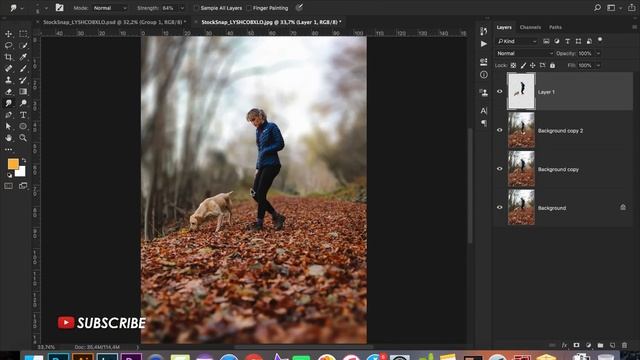Open the tool preset picker dropdown
The height and width of the screenshot is (360, 640).
click(22, 8)
